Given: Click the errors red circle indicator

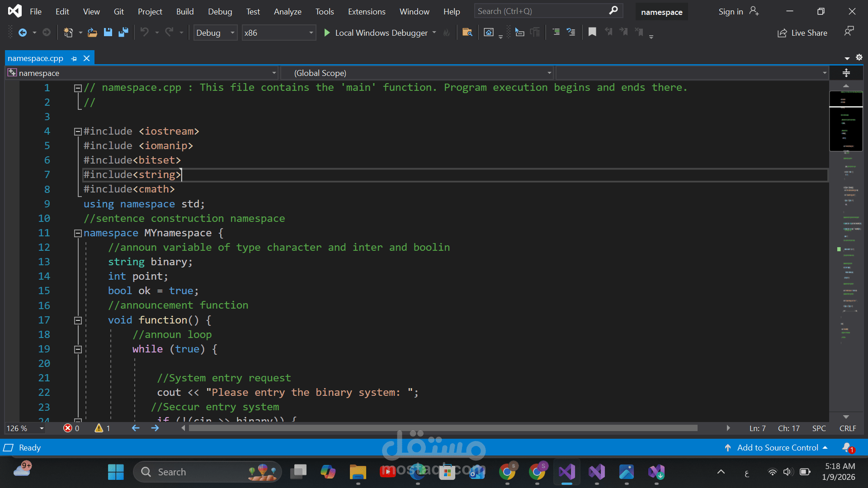Looking at the screenshot, I should (x=68, y=428).
